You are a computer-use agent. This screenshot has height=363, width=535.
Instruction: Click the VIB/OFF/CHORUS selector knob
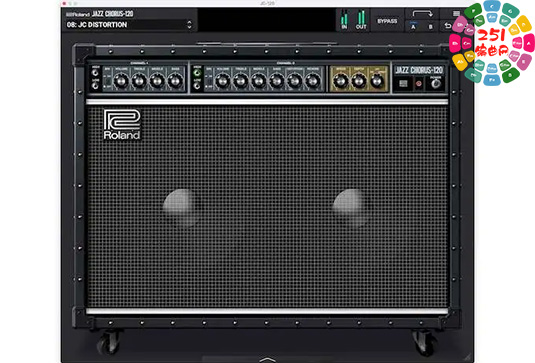tap(377, 81)
